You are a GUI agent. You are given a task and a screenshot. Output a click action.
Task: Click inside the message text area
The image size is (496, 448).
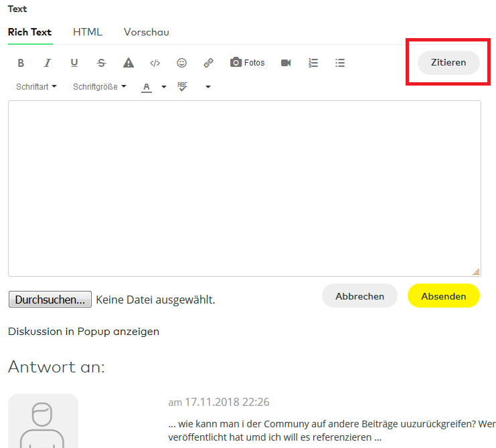[244, 187]
